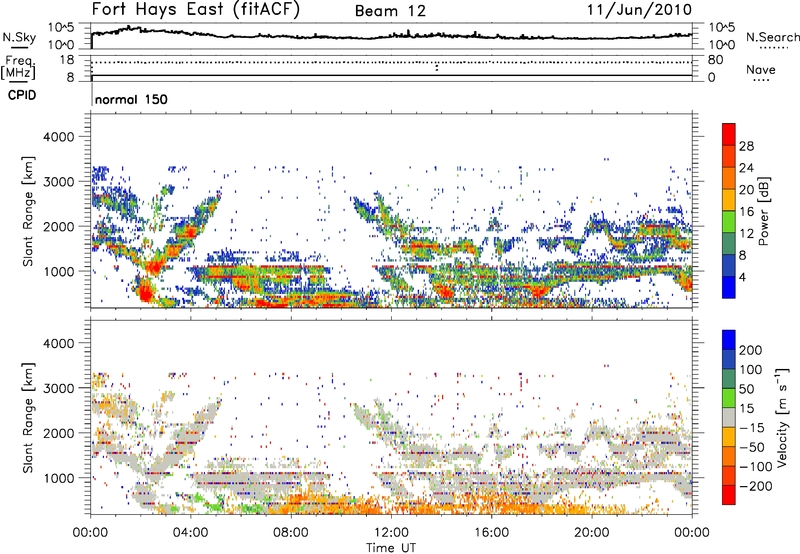Select "Slant Range [km]" label of power panel
Image resolution: width=800 pixels, height=554 pixels.
[x=28, y=211]
